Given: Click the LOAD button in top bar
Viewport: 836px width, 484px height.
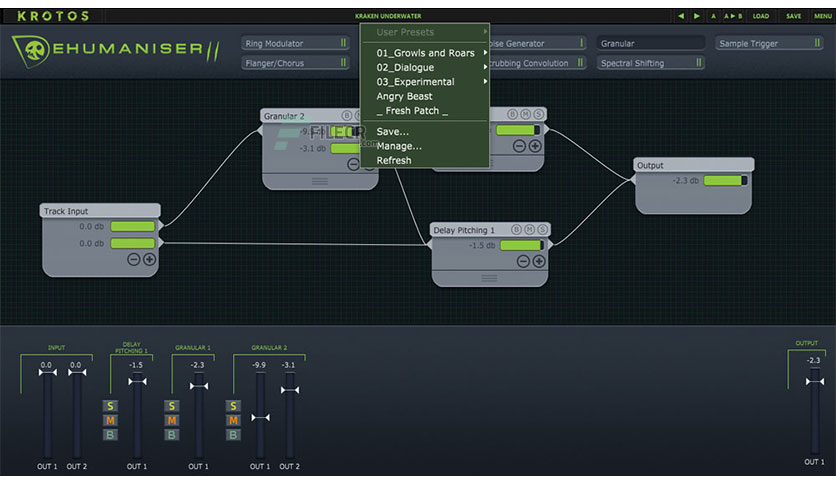Looking at the screenshot, I should point(761,16).
